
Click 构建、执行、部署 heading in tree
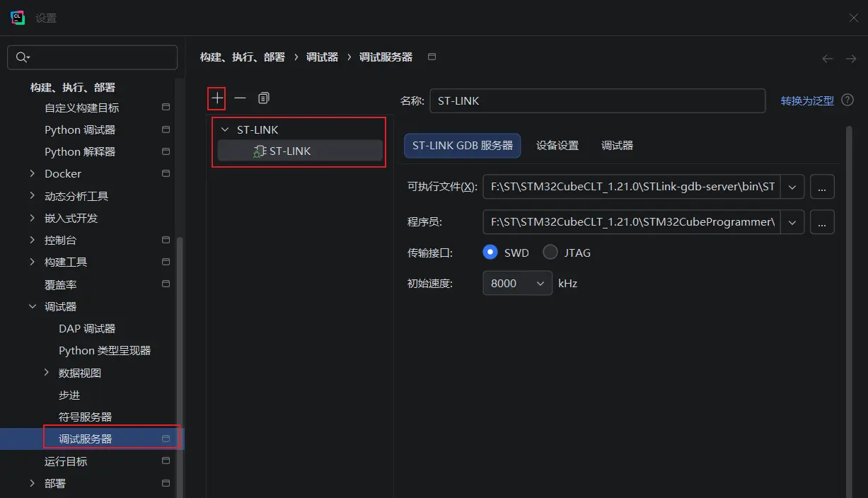73,87
